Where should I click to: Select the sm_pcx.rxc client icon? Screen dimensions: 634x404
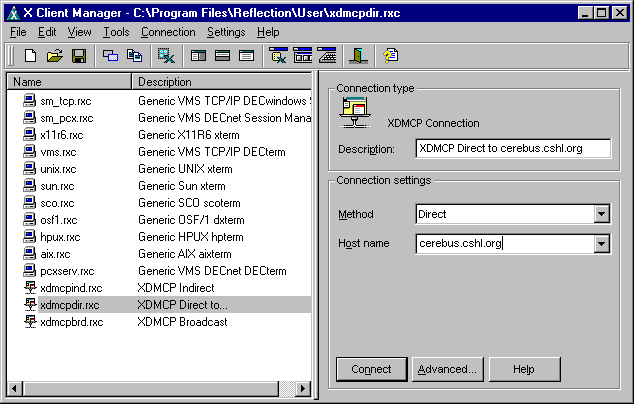tap(29, 117)
